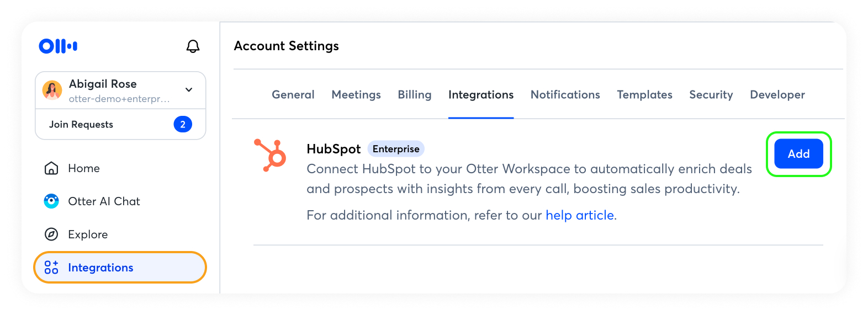The image size is (868, 315).
Task: Switch to the General tab
Action: 293,95
